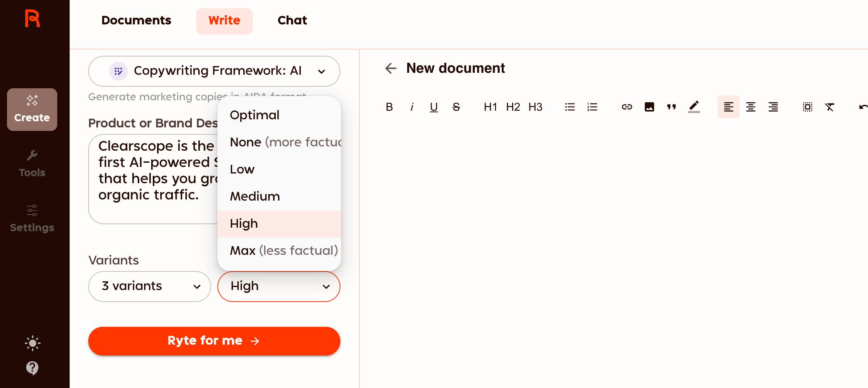Set Heading 2 style
The image size is (868, 388).
(513, 107)
